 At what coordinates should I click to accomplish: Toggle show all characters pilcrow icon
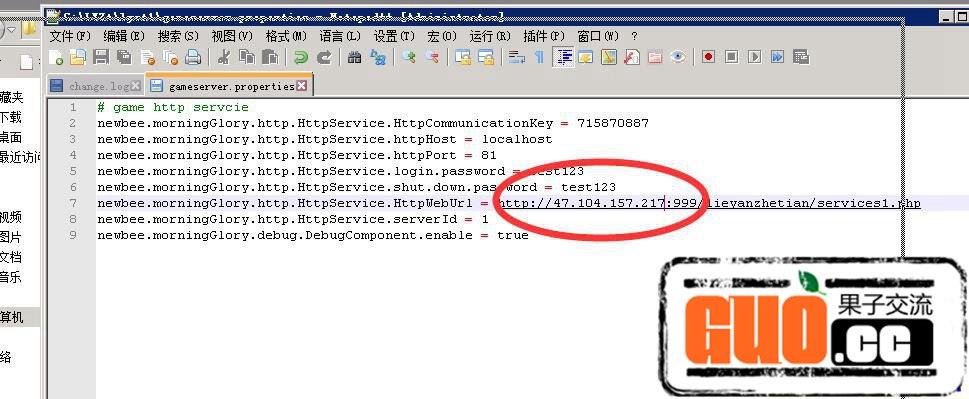point(540,57)
